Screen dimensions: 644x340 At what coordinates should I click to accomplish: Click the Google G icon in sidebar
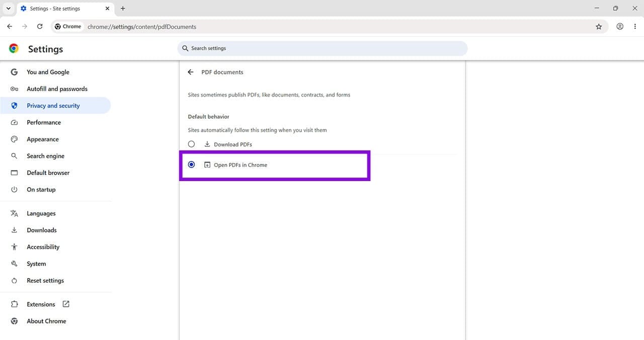click(x=14, y=72)
